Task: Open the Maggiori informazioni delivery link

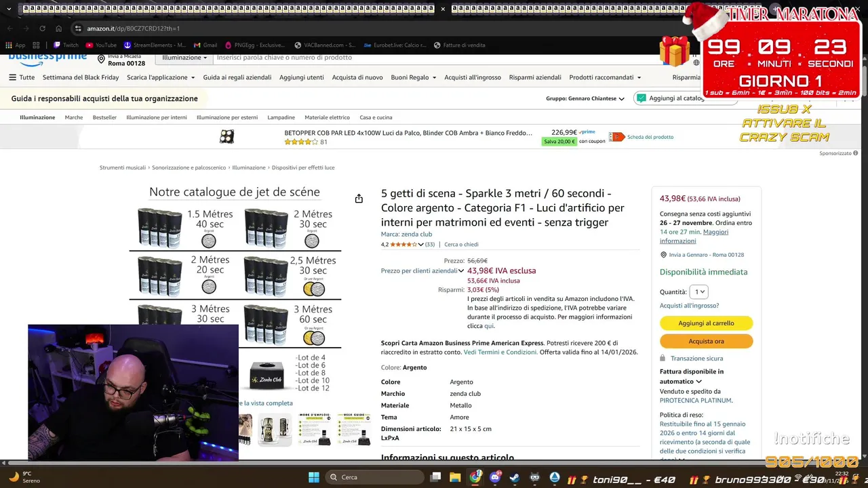Action: (x=694, y=237)
